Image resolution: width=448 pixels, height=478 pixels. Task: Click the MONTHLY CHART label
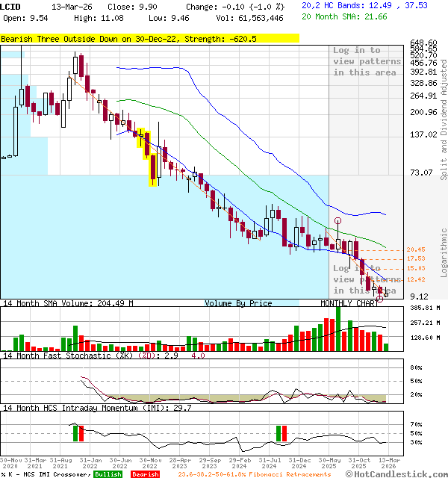coord(349,303)
